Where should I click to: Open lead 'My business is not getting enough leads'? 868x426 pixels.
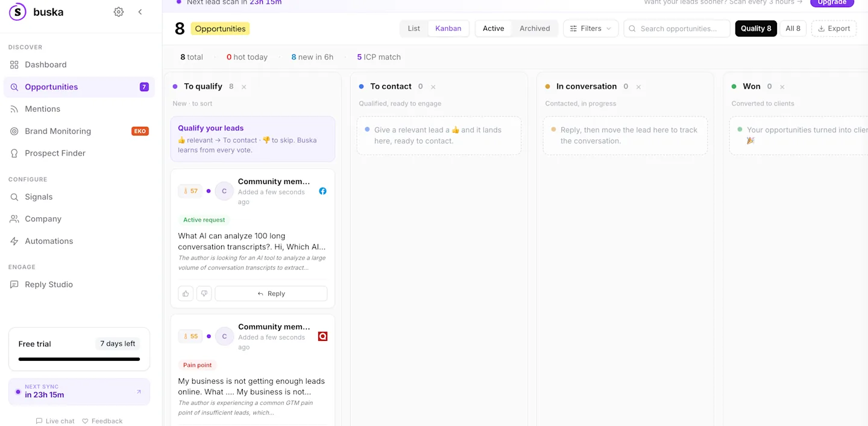[x=252, y=387]
